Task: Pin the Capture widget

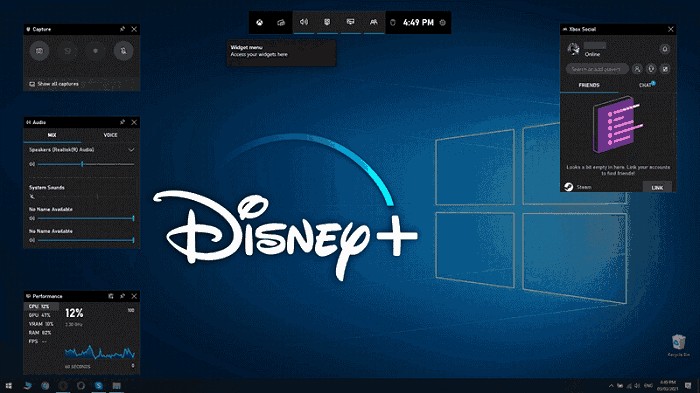Action: (x=122, y=29)
